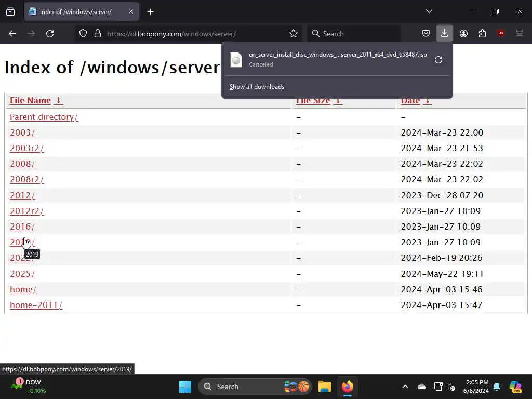This screenshot has width=532, height=399.
Task: Open a new tab with plus button
Action: point(150,12)
